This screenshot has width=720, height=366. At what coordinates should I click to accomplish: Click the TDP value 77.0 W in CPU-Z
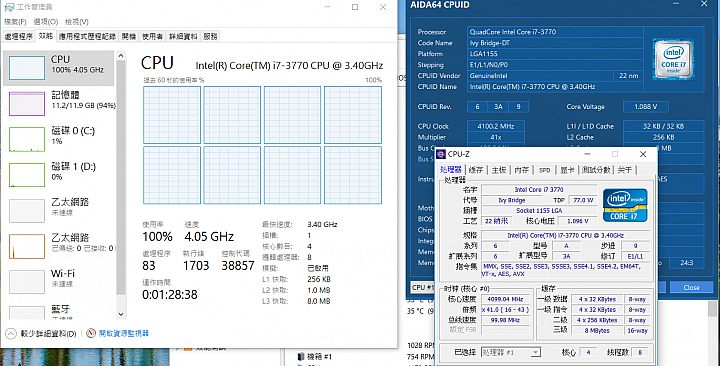583,200
